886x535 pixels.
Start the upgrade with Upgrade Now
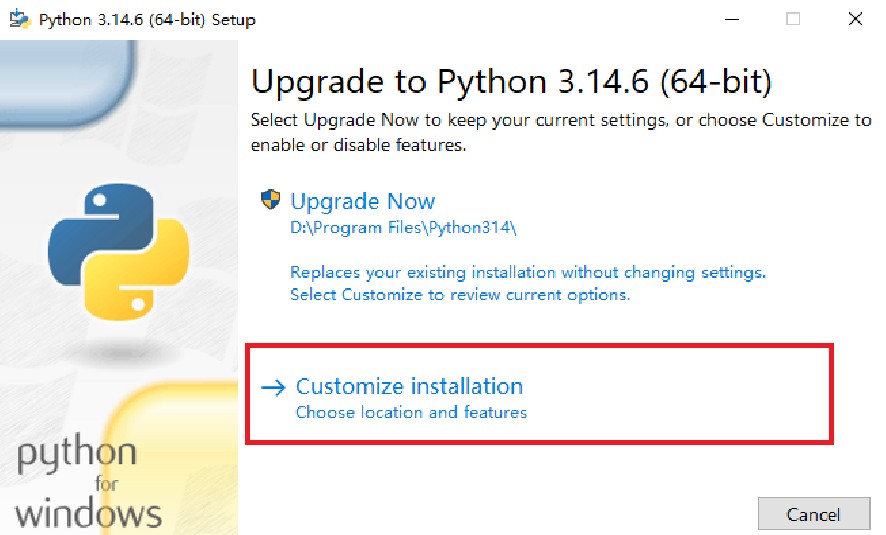363,201
